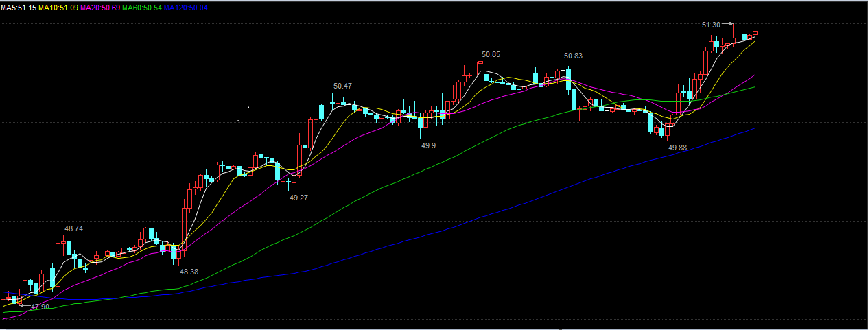868x330 pixels.
Task: Click the 49.88 low price label
Action: (677, 148)
